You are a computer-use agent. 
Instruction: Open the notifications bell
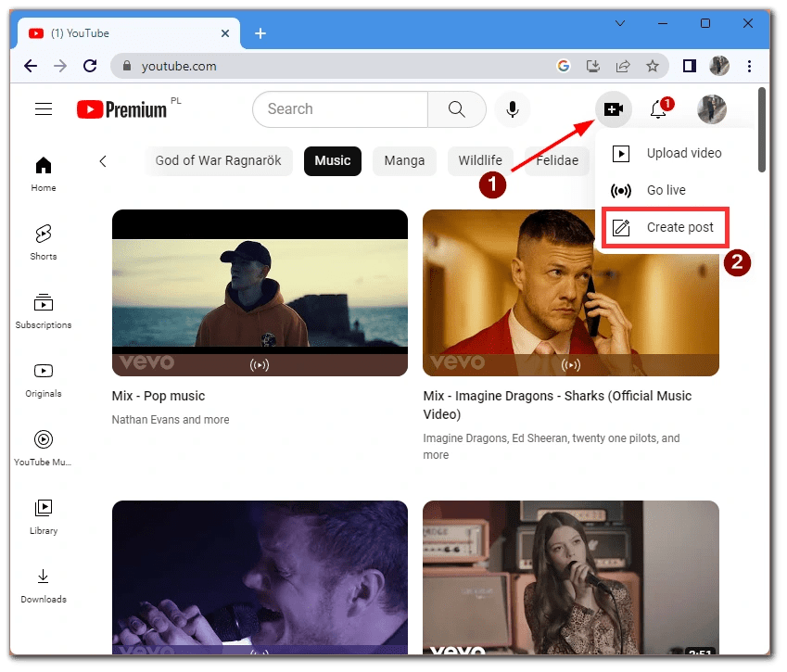(659, 108)
